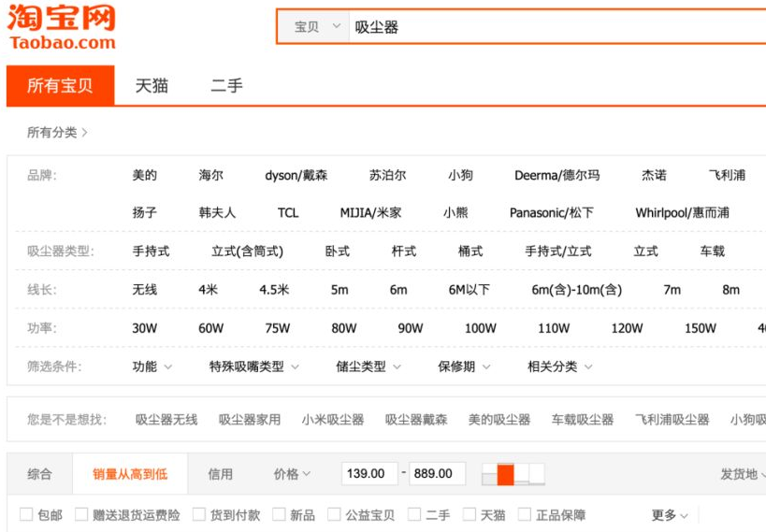Sort results by 信用
766x532 pixels.
221,474
